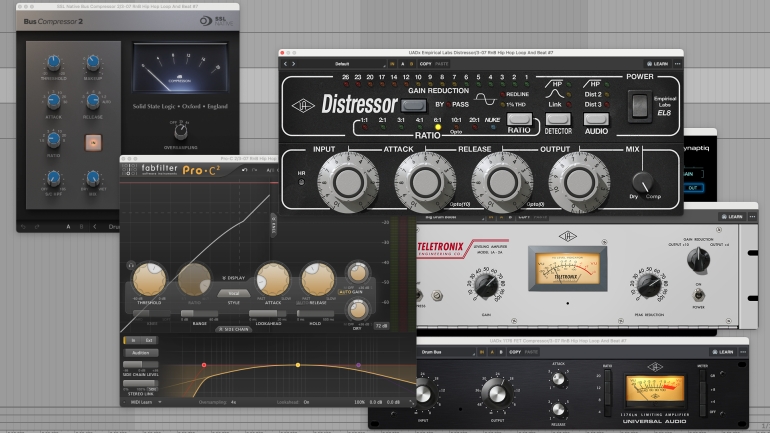Collapse the Pro-C 2 SIDE CHAIN section

coord(234,329)
